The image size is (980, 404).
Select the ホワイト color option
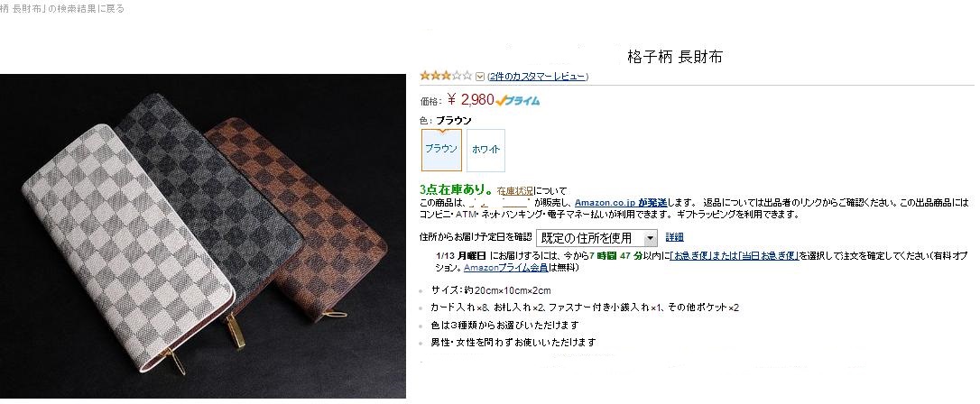[x=485, y=150]
